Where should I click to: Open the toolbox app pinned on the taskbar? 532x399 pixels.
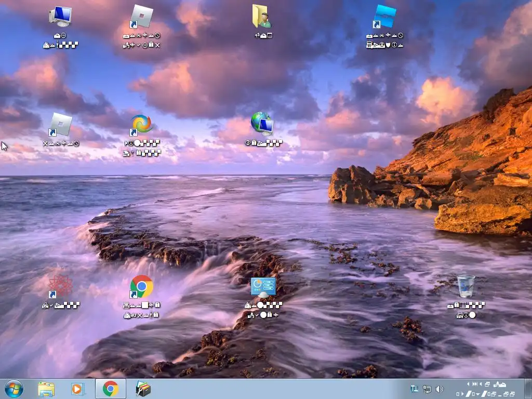coord(143,389)
